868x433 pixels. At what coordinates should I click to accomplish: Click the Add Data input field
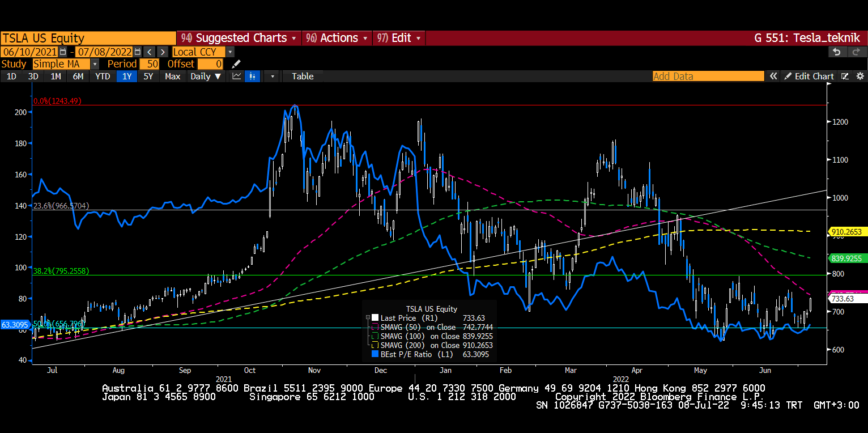(x=708, y=77)
